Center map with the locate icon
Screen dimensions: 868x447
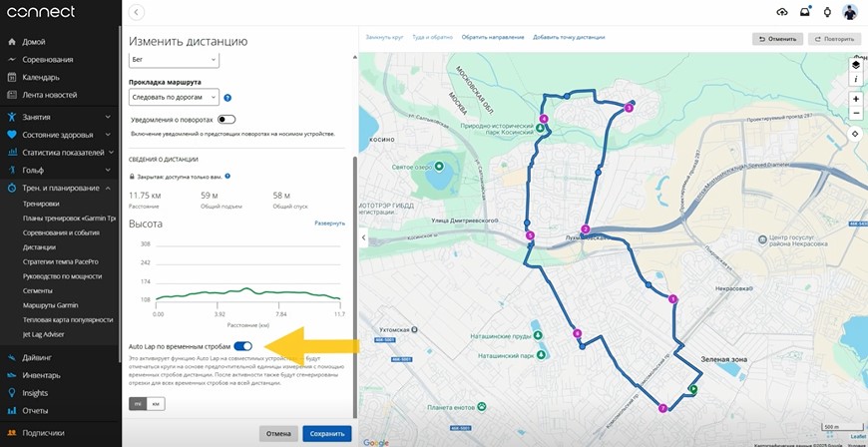tap(855, 133)
